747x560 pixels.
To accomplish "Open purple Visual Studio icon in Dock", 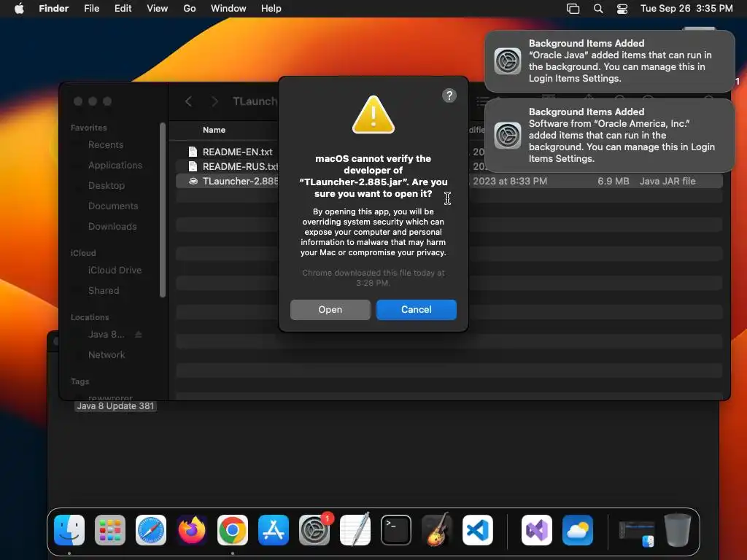I will coord(537,530).
